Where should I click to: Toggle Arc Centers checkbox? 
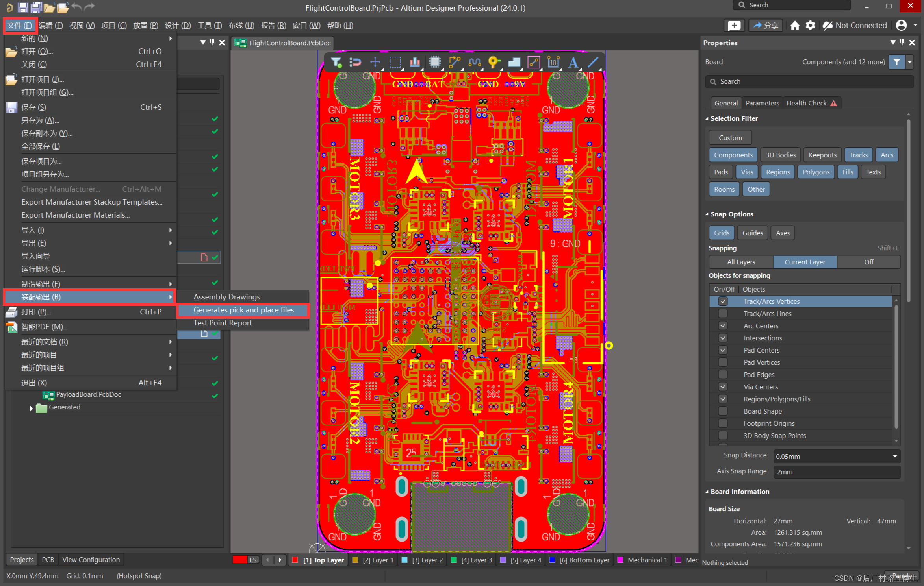[x=723, y=326]
